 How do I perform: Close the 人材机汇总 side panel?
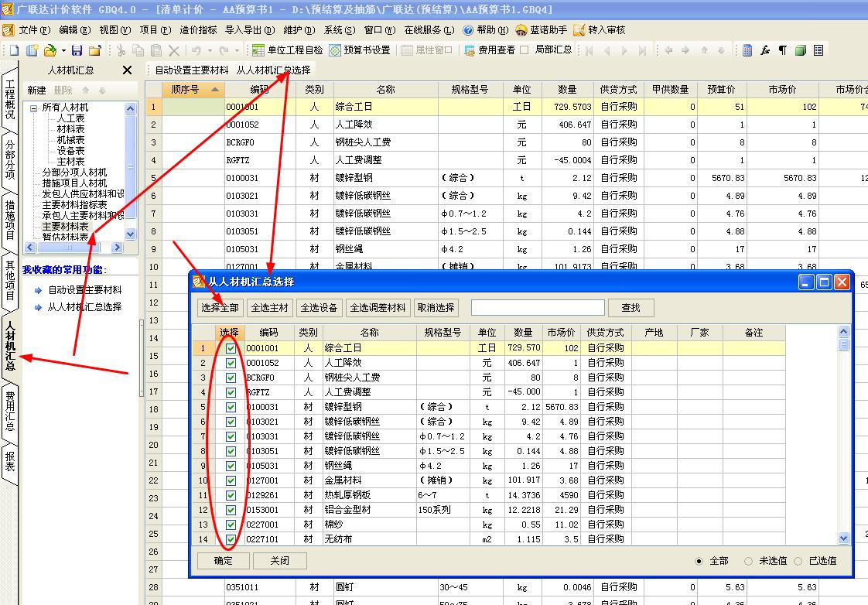(128, 70)
